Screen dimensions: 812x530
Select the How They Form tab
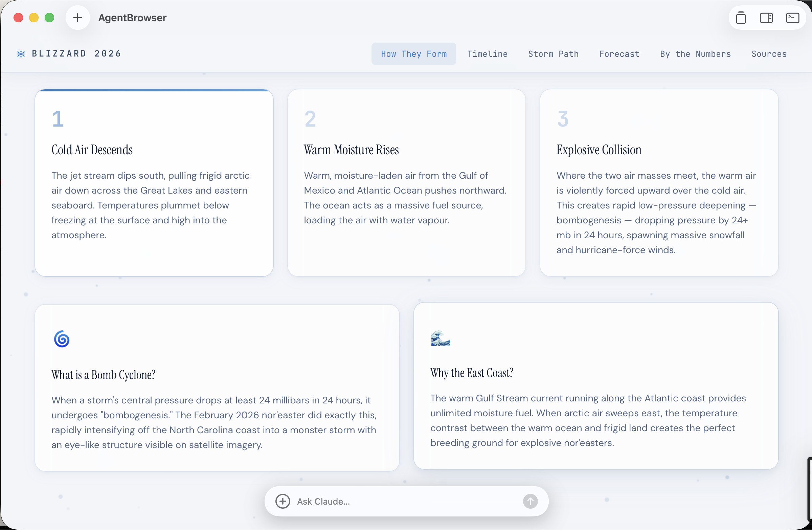tap(413, 54)
